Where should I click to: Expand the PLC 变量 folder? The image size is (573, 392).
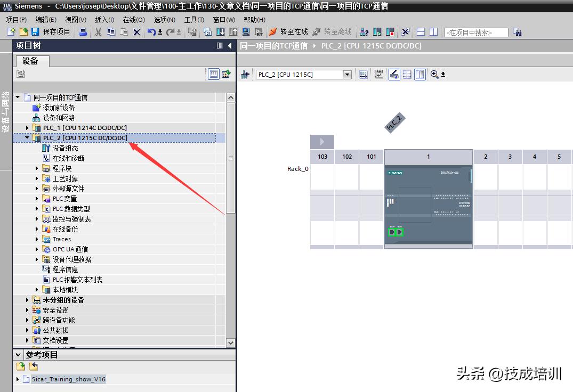pyautogui.click(x=37, y=199)
